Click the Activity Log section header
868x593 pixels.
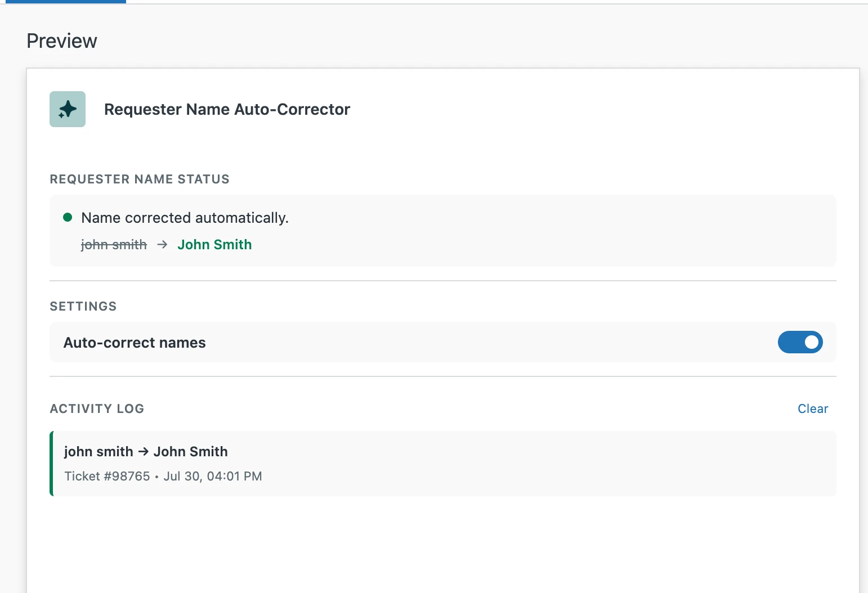tap(97, 409)
